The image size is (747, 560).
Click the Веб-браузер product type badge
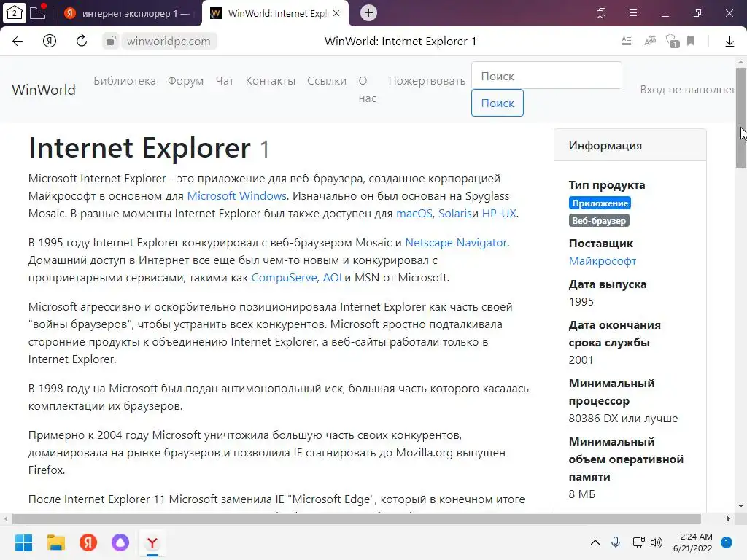tap(599, 221)
